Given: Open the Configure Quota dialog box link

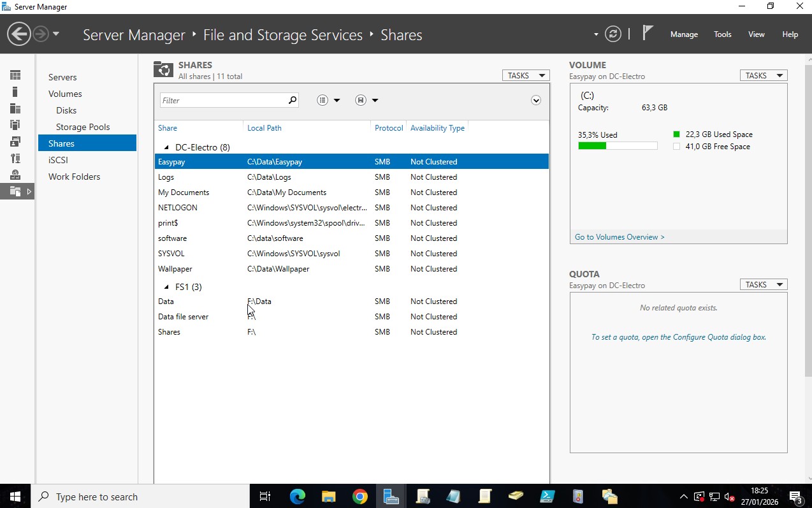Looking at the screenshot, I should (x=678, y=337).
